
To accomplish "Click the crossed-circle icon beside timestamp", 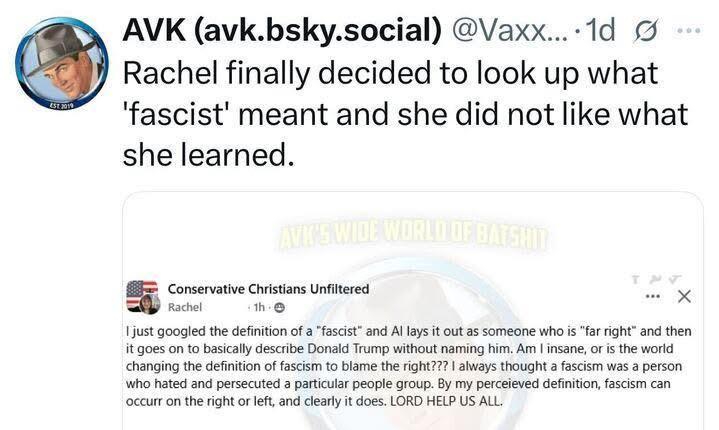I will (645, 31).
